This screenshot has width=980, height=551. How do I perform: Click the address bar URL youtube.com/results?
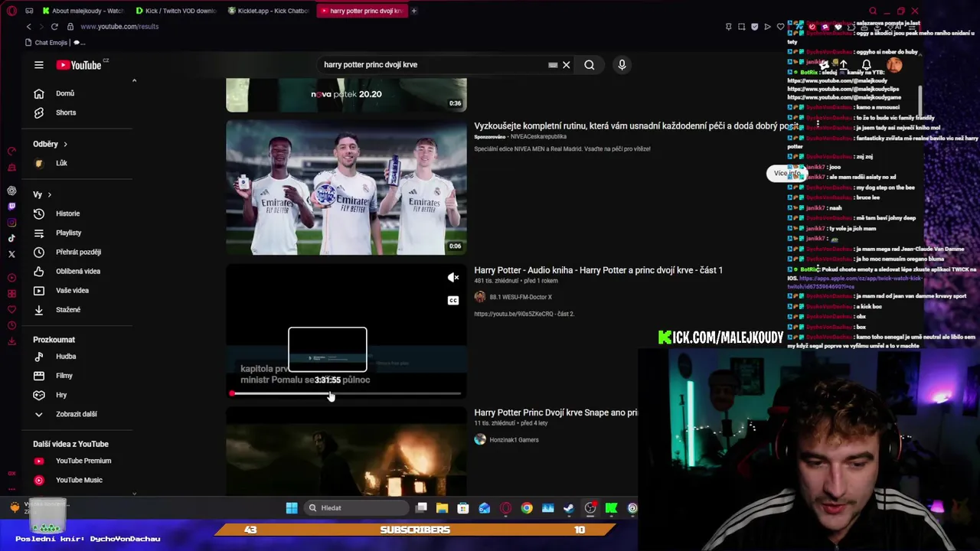tap(119, 27)
